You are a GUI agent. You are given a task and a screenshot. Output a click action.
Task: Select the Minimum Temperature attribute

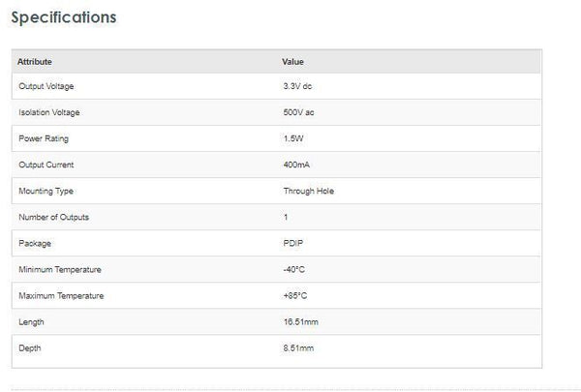click(x=60, y=269)
